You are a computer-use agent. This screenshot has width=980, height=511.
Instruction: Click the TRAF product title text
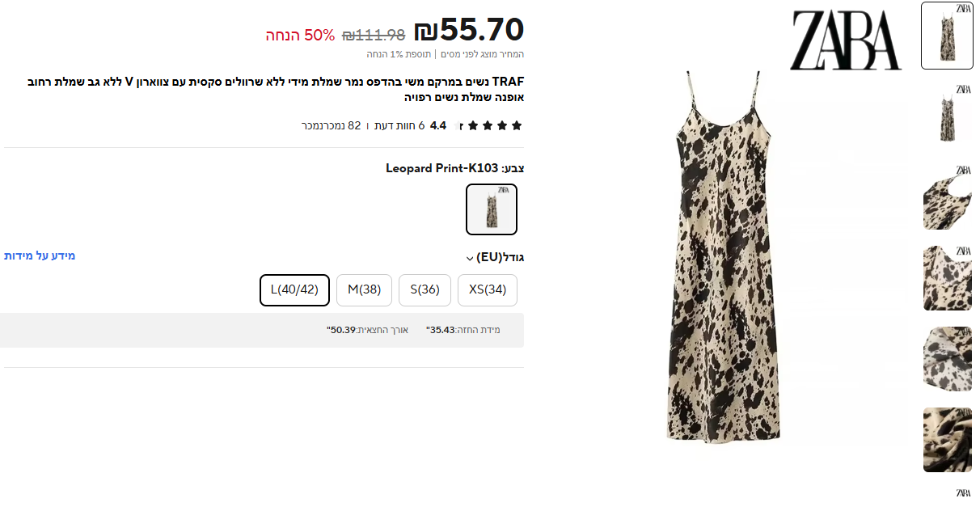(277, 89)
